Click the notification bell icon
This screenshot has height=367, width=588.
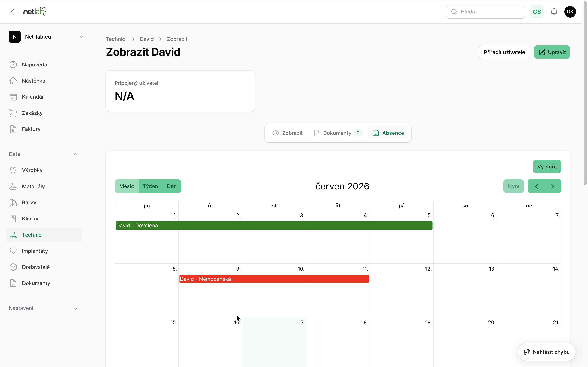pos(554,12)
